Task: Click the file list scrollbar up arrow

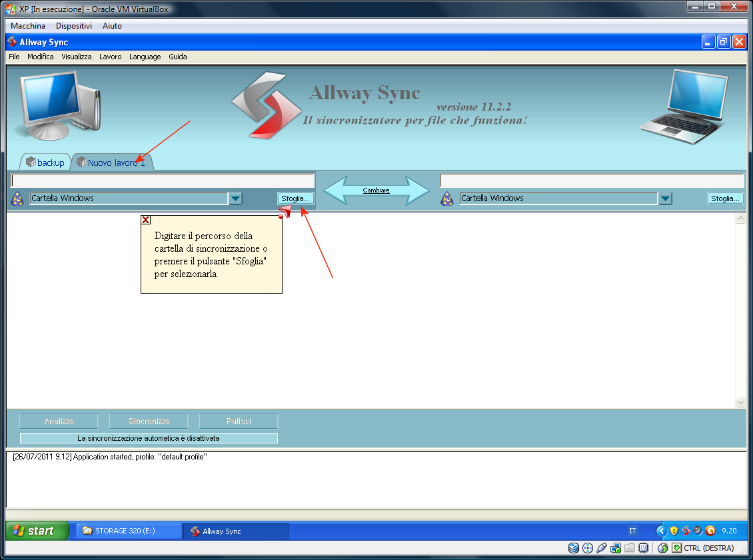Action: click(740, 218)
